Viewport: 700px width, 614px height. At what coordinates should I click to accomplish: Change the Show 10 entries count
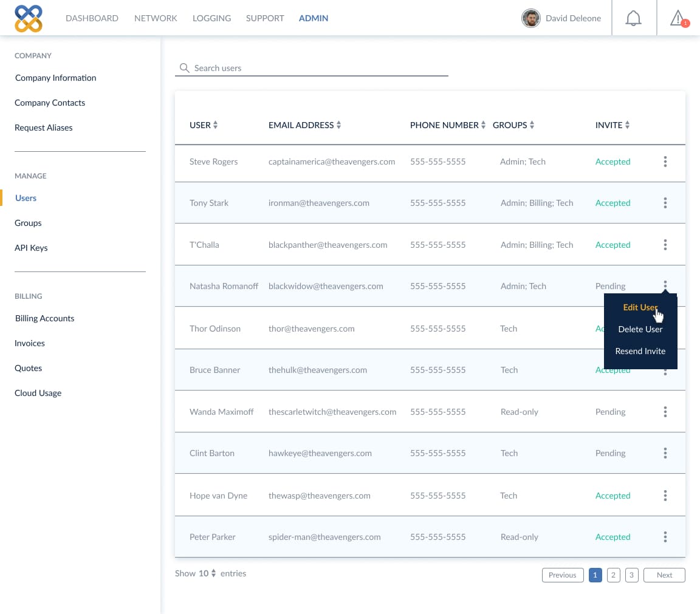click(x=208, y=573)
